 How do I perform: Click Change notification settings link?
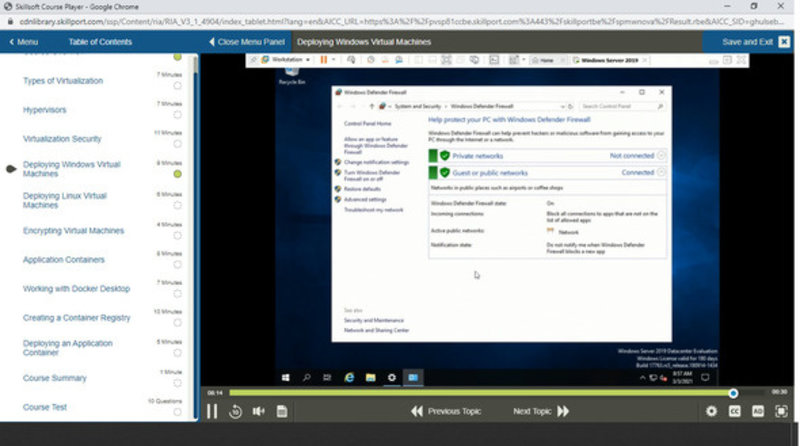(377, 162)
